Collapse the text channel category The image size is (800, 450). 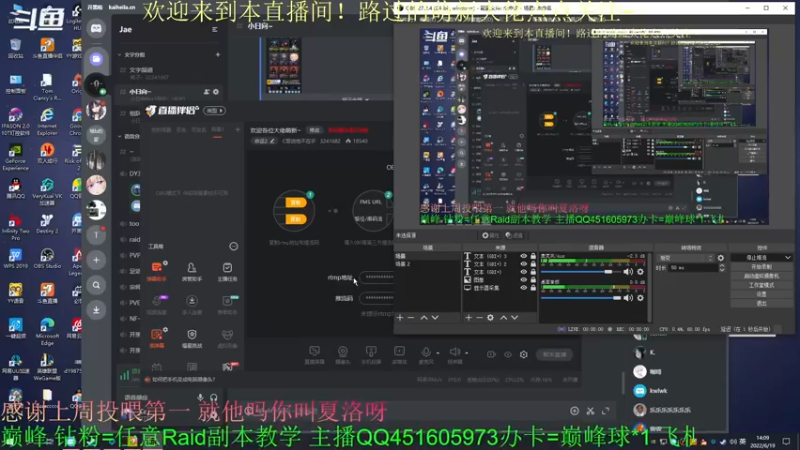pyautogui.click(x=120, y=55)
